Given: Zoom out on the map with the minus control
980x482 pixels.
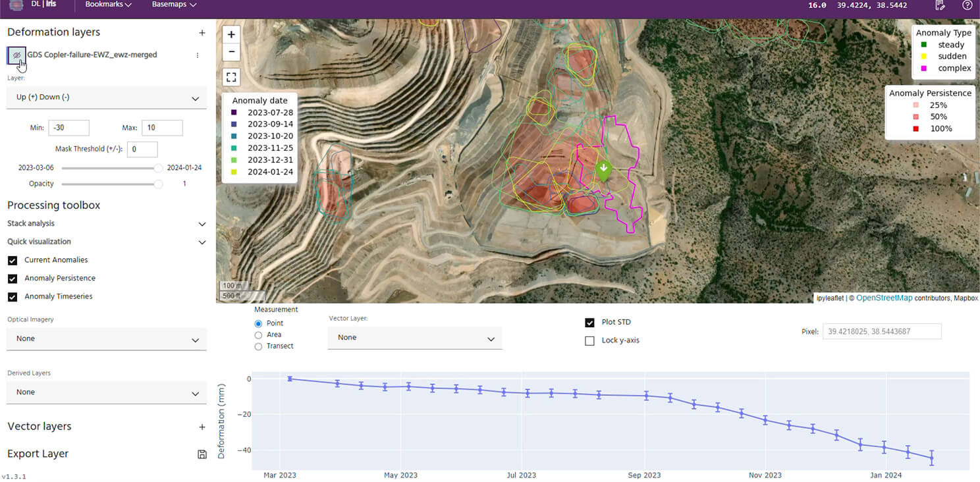Looking at the screenshot, I should coord(231,52).
